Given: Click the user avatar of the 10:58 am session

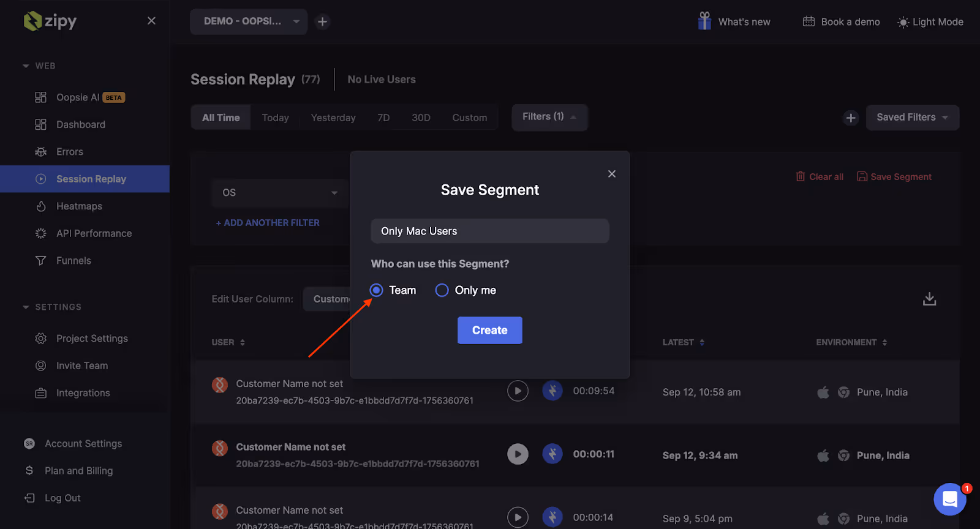Looking at the screenshot, I should (220, 385).
